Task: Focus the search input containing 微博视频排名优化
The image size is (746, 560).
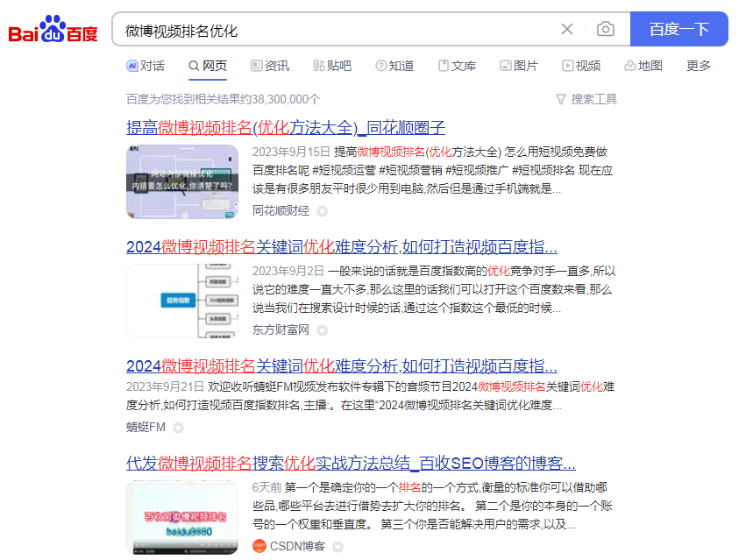Action: [333, 30]
